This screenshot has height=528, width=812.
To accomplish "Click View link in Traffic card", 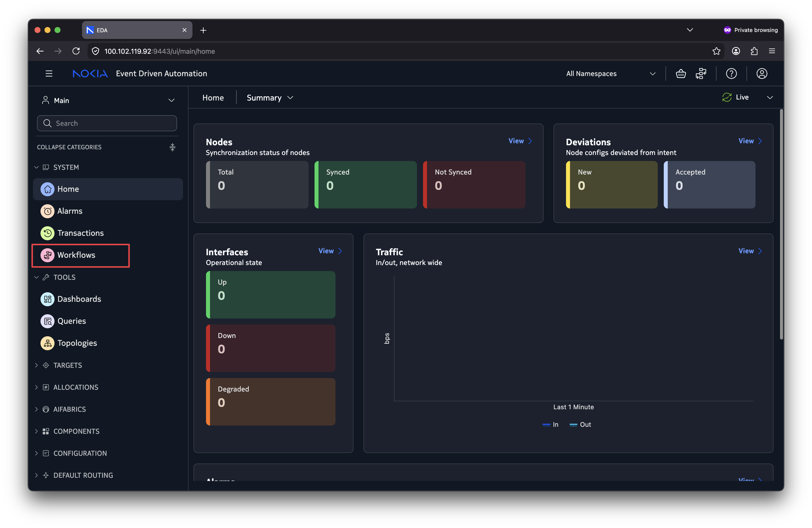I will pos(750,251).
